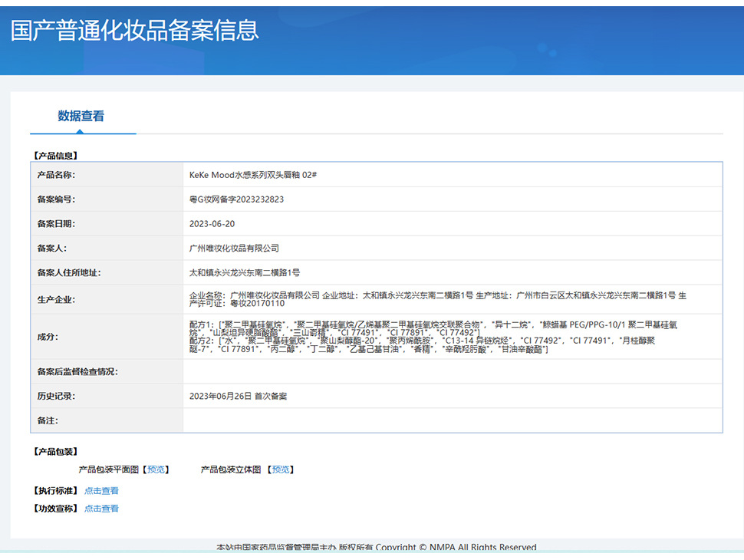Select the 数据查看 tab

tap(81, 116)
